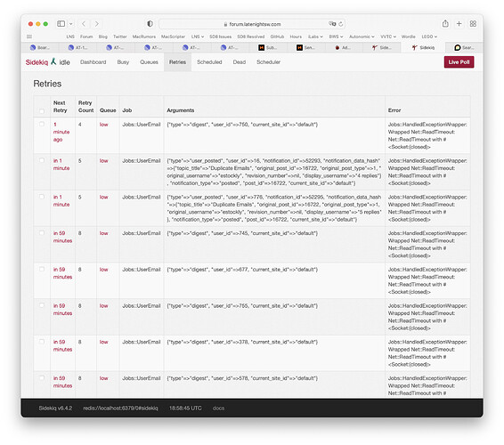The width and height of the screenshot is (504, 445).
Task: Open the bookmarks list icon on favorites bar
Action: tap(29, 36)
